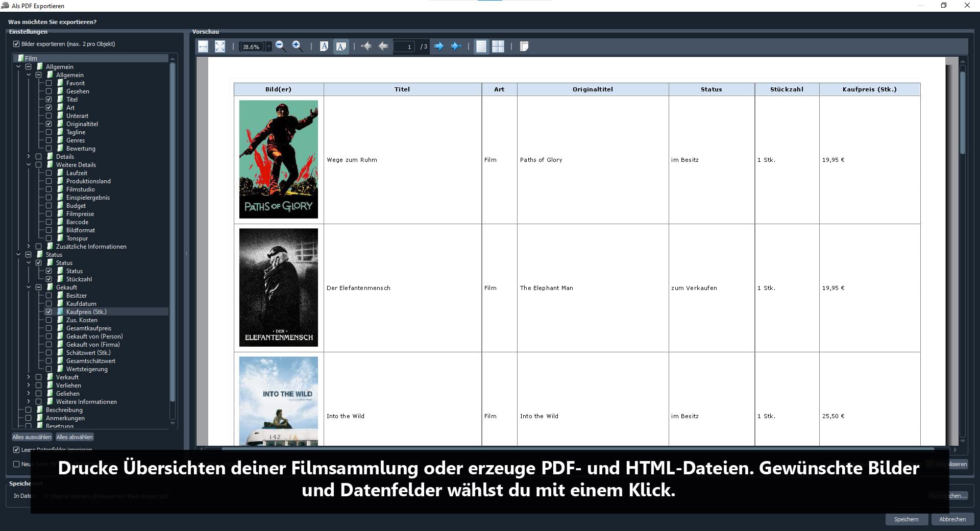This screenshot has width=980, height=531.
Task: Click the Originaltitel column header
Action: point(593,89)
